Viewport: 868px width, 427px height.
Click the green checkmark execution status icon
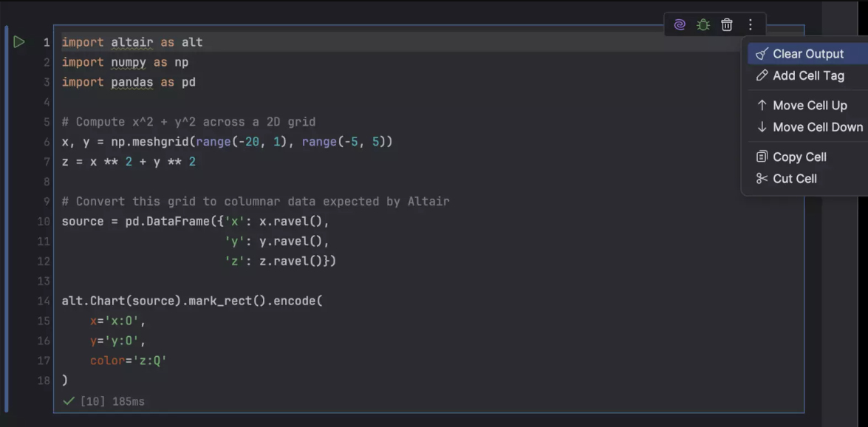(68, 401)
